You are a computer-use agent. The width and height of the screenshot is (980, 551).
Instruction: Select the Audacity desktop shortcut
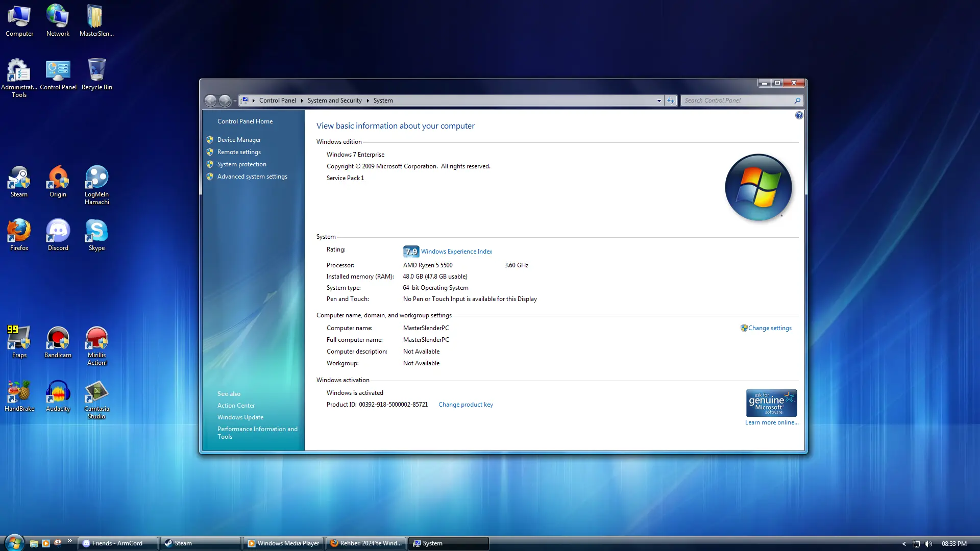pyautogui.click(x=58, y=396)
